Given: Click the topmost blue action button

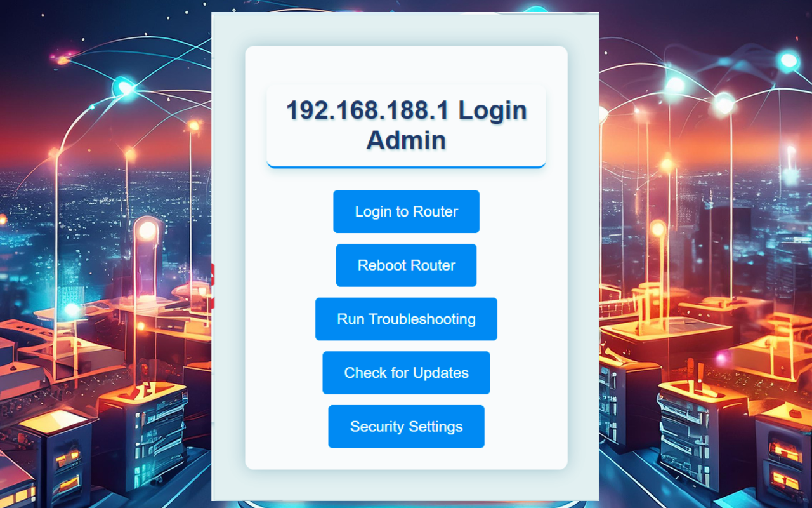Looking at the screenshot, I should (406, 211).
